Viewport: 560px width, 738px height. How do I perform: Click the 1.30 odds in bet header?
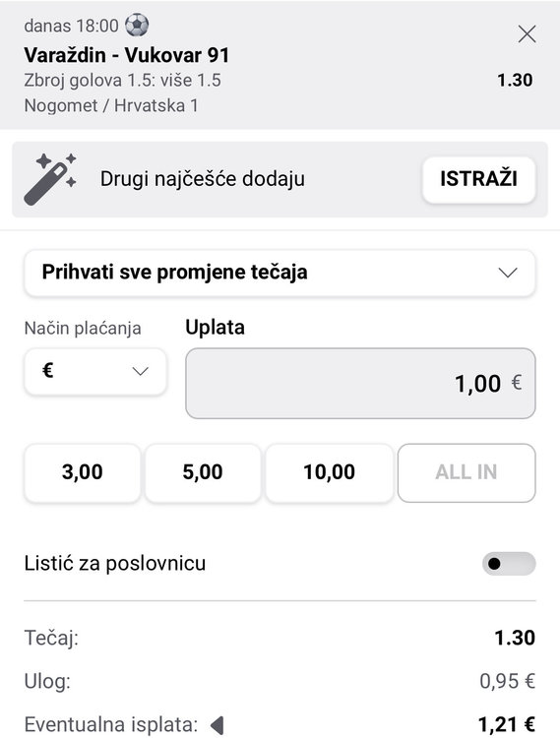click(515, 80)
